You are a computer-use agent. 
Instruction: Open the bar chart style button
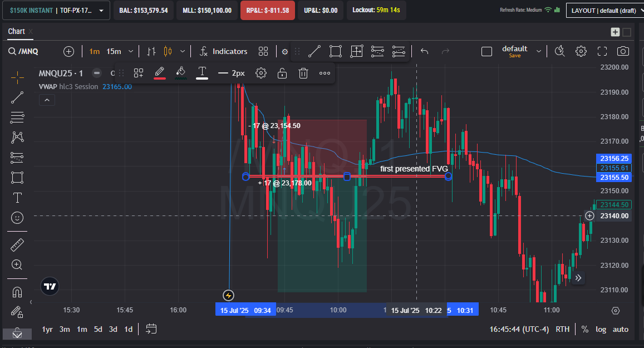click(151, 51)
